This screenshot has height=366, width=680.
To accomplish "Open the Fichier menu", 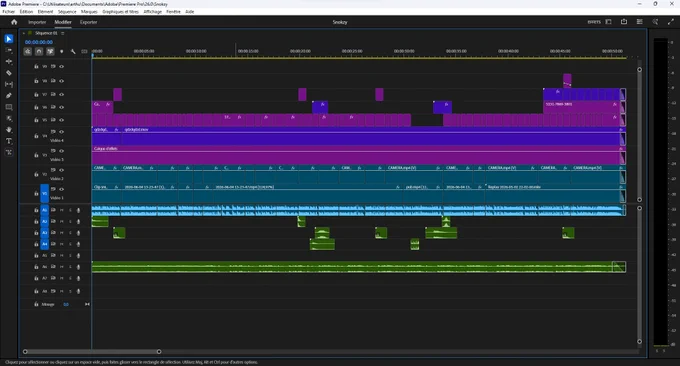I will [x=9, y=12].
